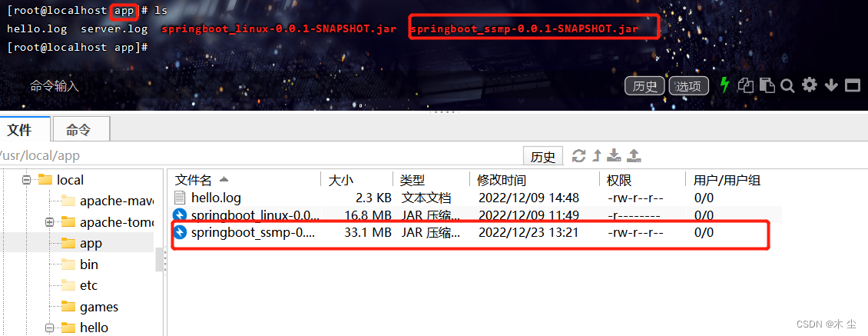
Task: Select the hello.log document icon
Action: point(180,198)
